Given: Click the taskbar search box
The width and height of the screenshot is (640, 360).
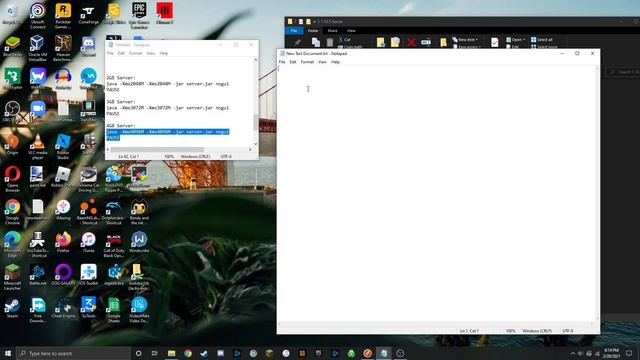Looking at the screenshot, I should click(x=73, y=353).
